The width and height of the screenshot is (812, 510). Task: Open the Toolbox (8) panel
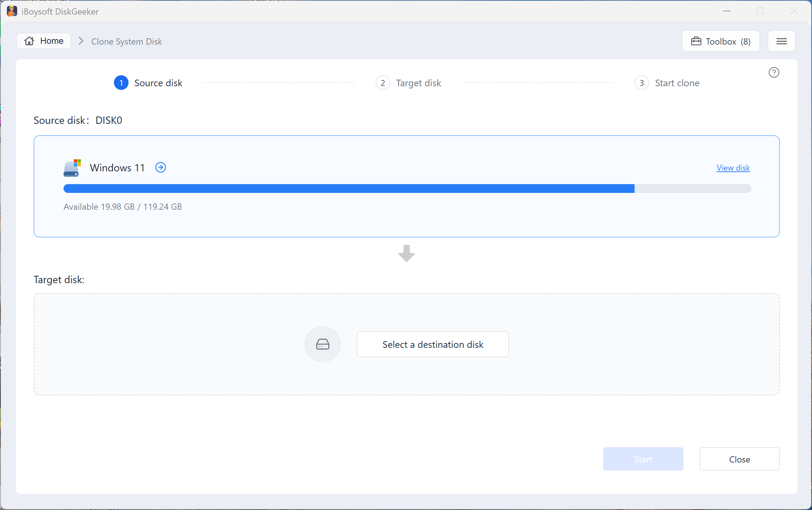pyautogui.click(x=721, y=41)
